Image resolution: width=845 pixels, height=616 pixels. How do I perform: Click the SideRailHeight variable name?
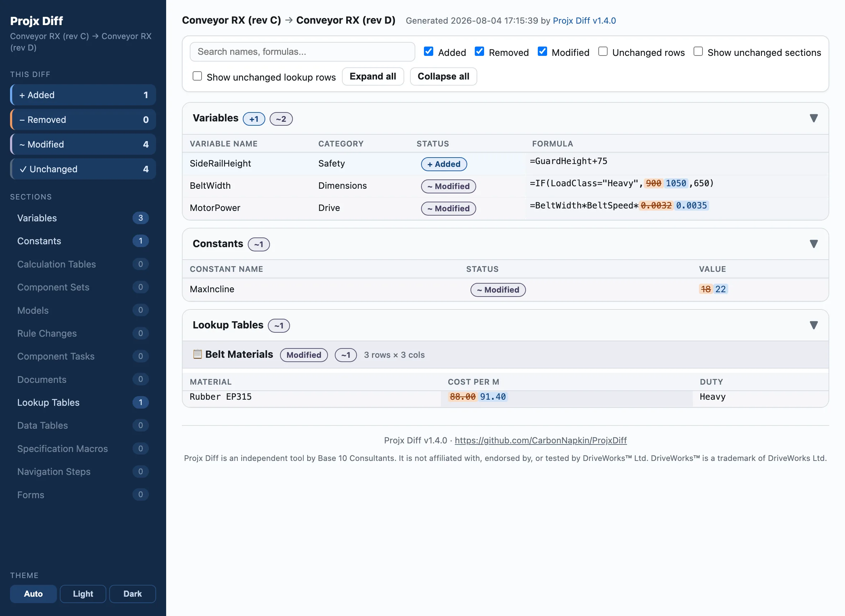click(x=220, y=163)
